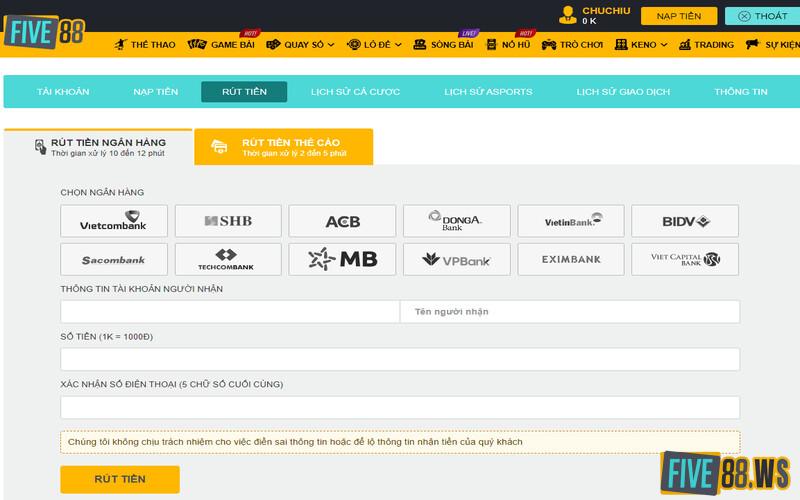This screenshot has height=500, width=800.
Task: Switch to the Rút Tiền tab
Action: click(244, 92)
